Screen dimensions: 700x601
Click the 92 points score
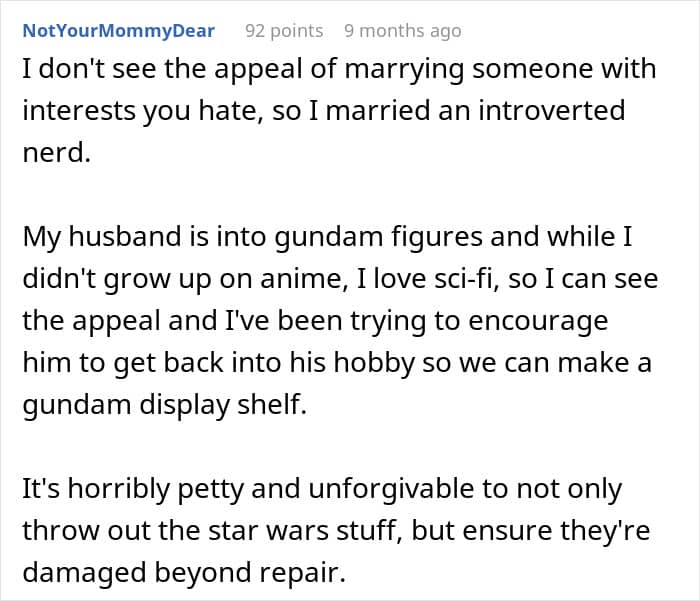(284, 31)
